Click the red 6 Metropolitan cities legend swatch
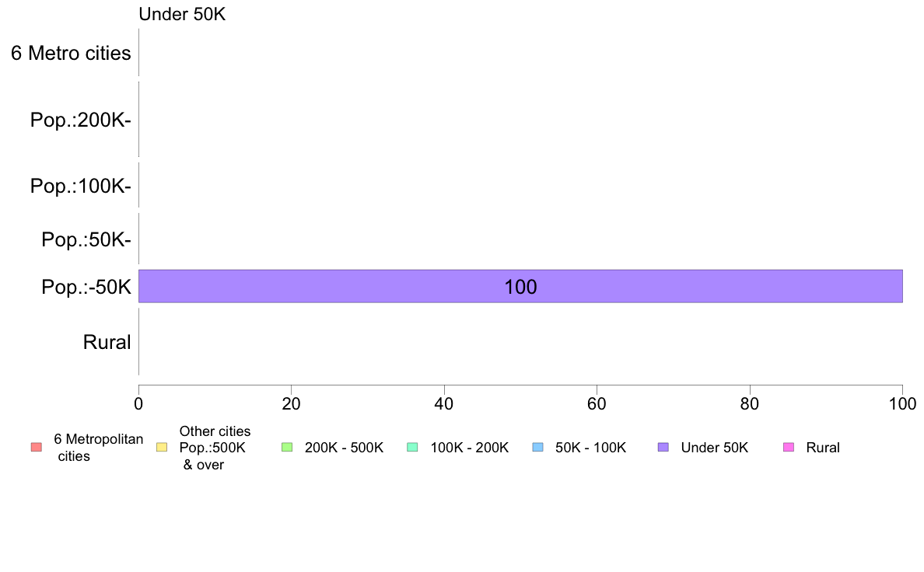 (x=37, y=447)
